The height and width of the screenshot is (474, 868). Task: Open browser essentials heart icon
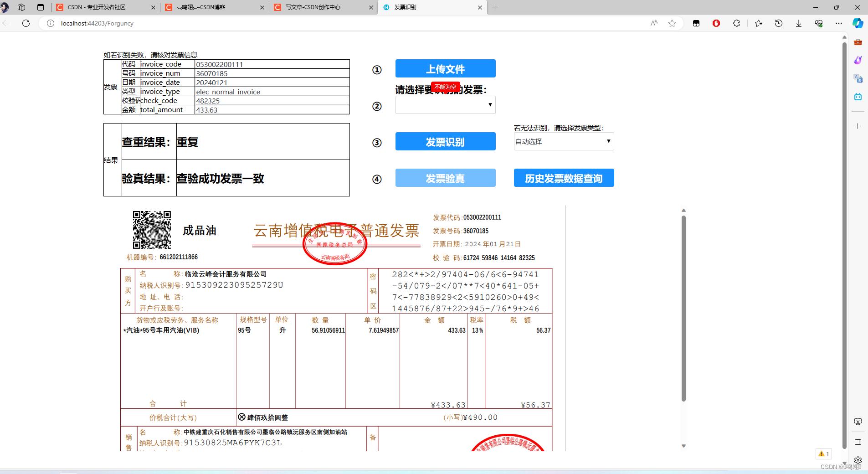[x=819, y=23]
